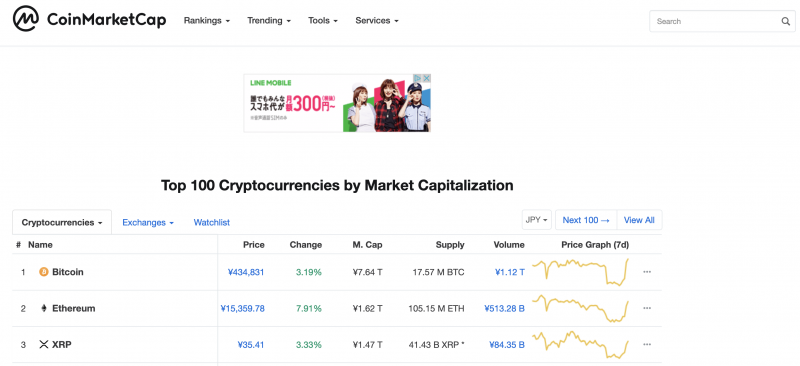
Task: Click the View All button
Action: pyautogui.click(x=639, y=220)
